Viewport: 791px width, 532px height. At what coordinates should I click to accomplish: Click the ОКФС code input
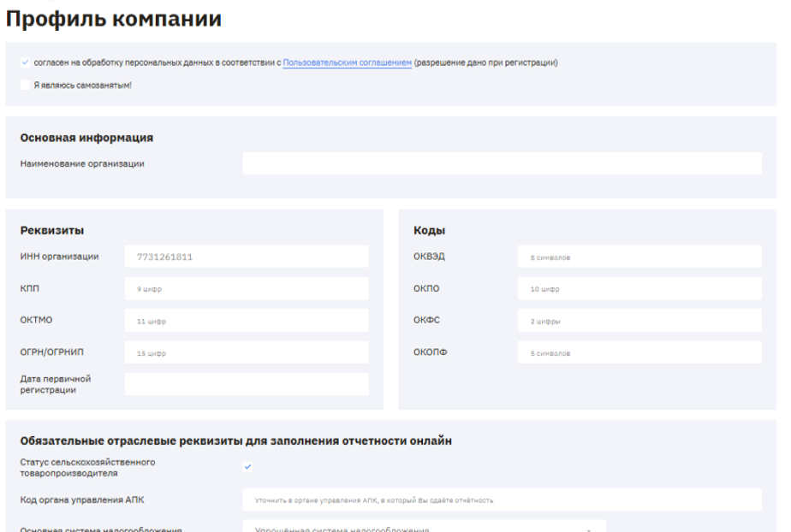(639, 321)
